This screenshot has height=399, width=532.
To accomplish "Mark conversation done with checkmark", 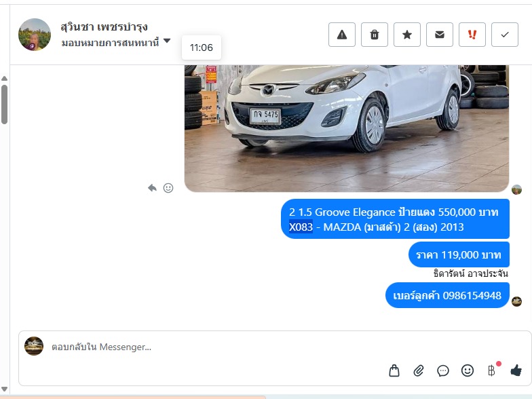I will 505,35.
